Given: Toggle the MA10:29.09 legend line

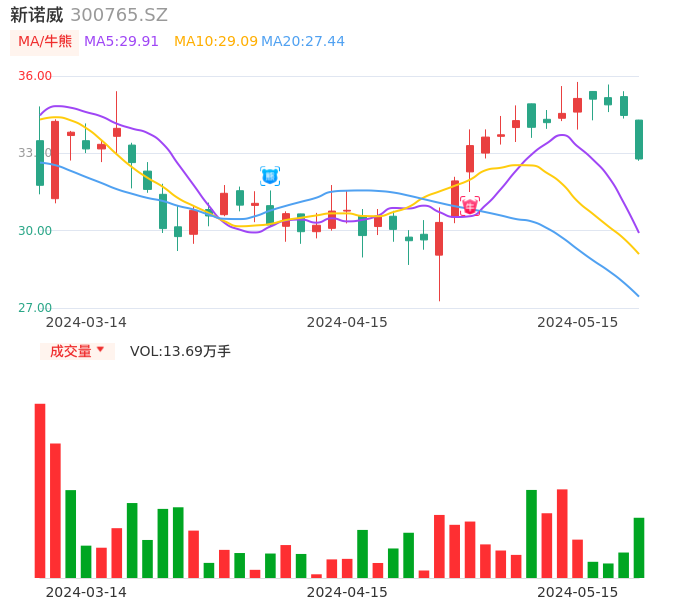Looking at the screenshot, I should 216,42.
